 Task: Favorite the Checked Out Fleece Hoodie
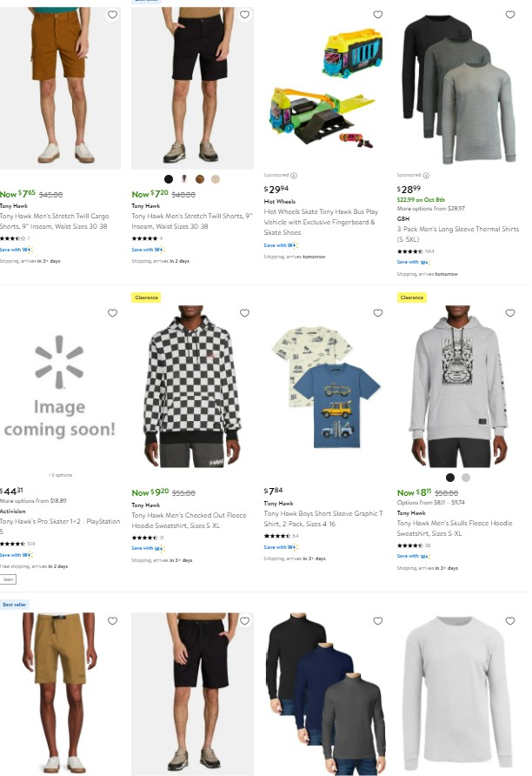click(x=245, y=313)
